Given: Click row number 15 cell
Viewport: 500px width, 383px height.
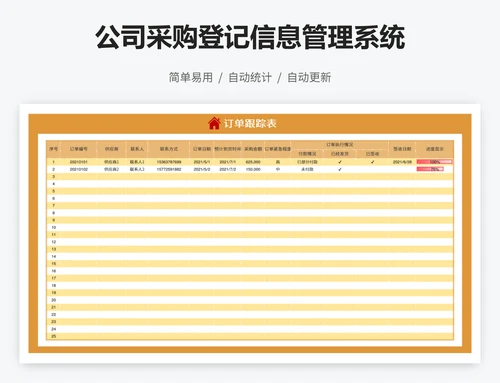Looking at the screenshot, I should [53, 264].
